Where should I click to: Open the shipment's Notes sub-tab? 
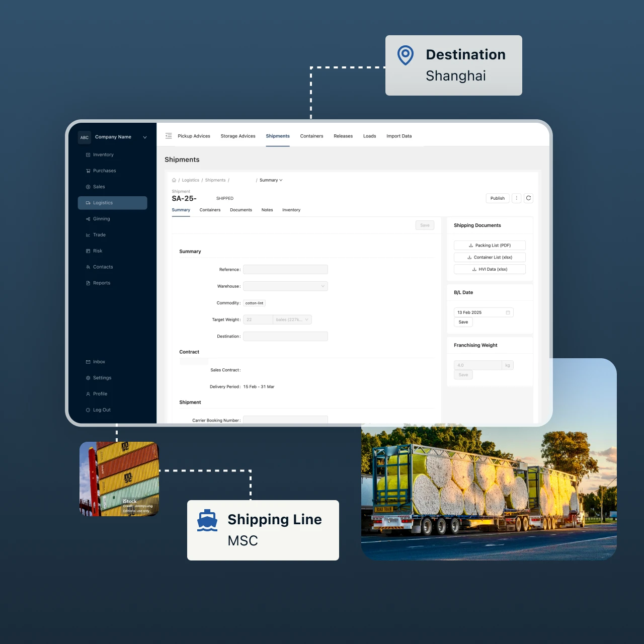click(267, 210)
